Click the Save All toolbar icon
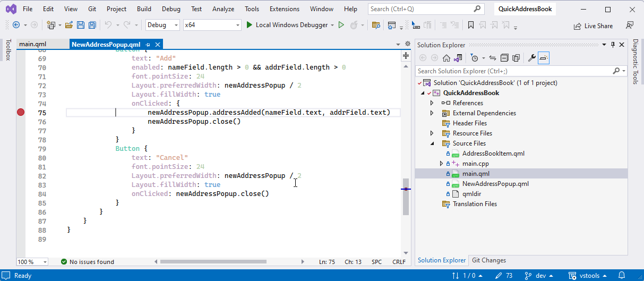The width and height of the screenshot is (644, 281). click(x=92, y=25)
